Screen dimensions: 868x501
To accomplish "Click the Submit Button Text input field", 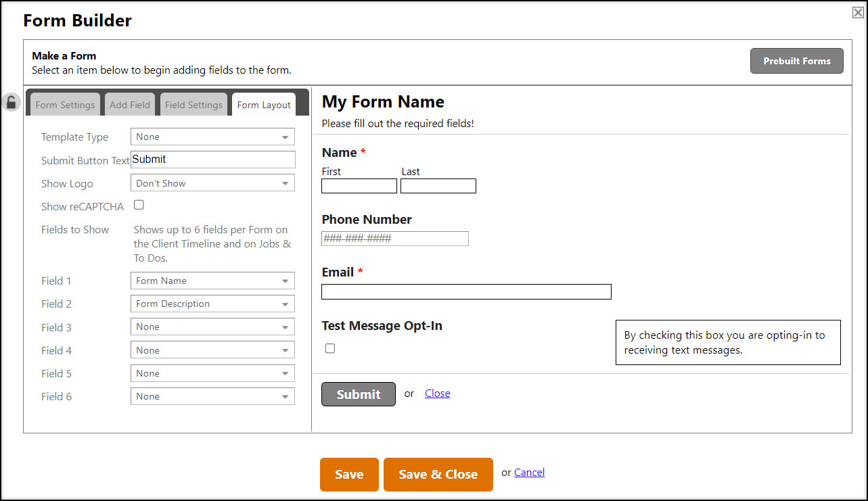I will pos(212,160).
